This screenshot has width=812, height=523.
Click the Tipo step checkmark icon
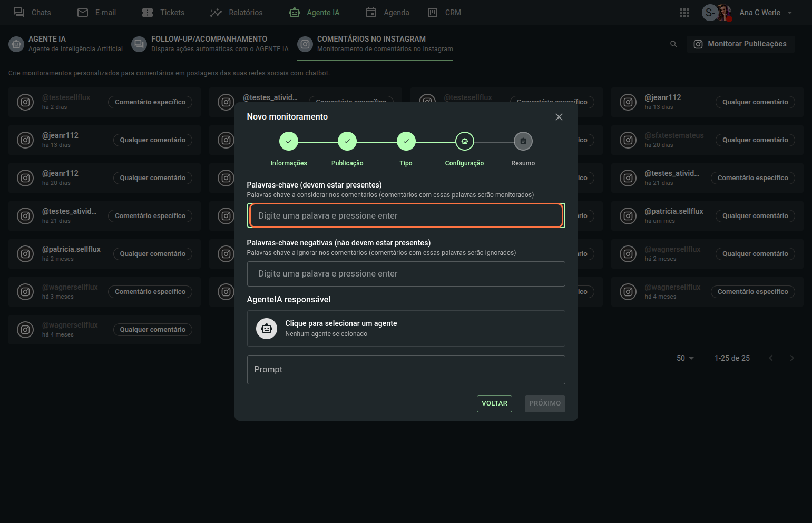(x=406, y=141)
